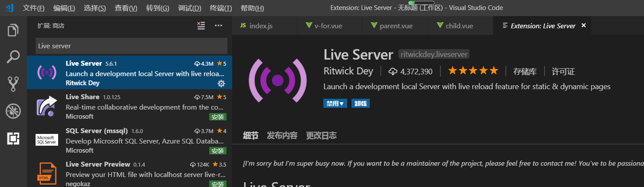Screen dimensions: 644x187
Task: Open the 选择(S) menu
Action: pos(95,8)
